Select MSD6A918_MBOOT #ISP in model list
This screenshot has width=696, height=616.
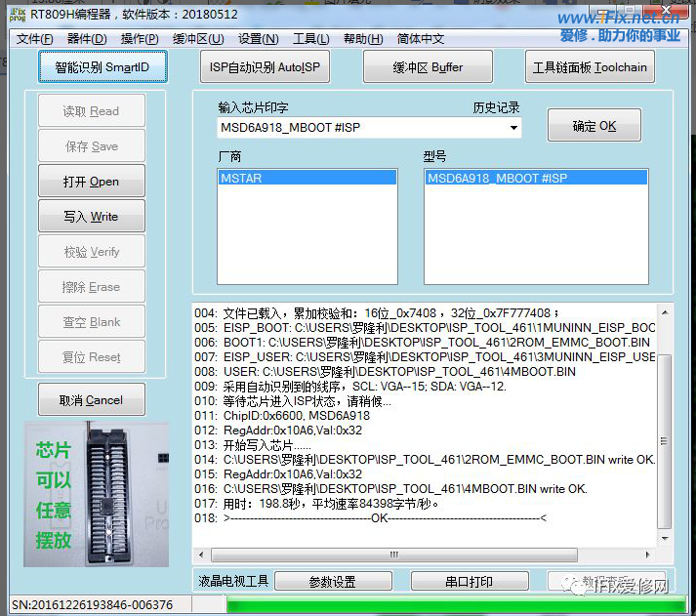point(535,178)
